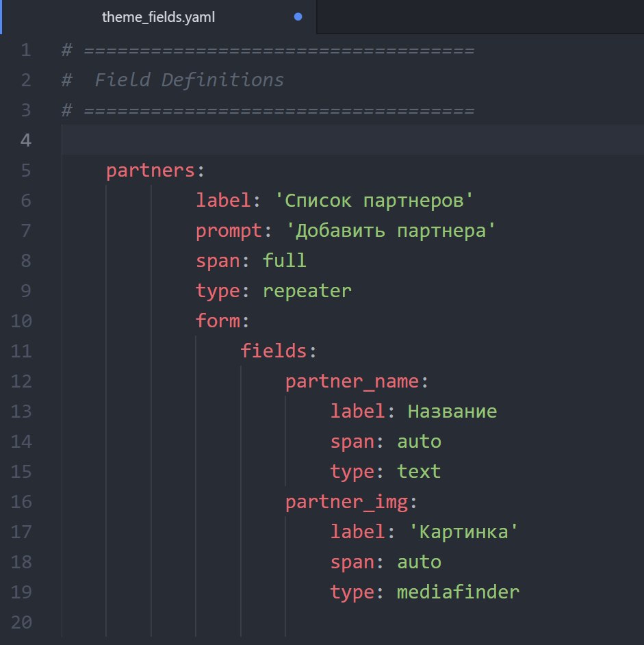The height and width of the screenshot is (645, 644).
Task: Click the 'Список партнеров' label value
Action: click(x=374, y=201)
